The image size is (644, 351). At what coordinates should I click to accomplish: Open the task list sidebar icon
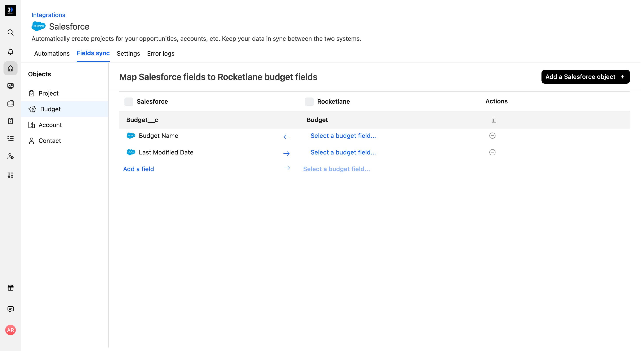11,138
